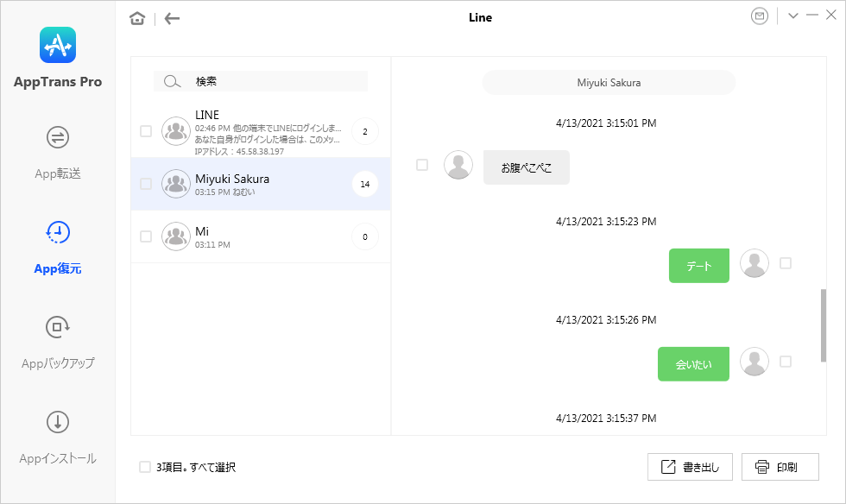Check the LINE conversation checkbox

point(146,131)
